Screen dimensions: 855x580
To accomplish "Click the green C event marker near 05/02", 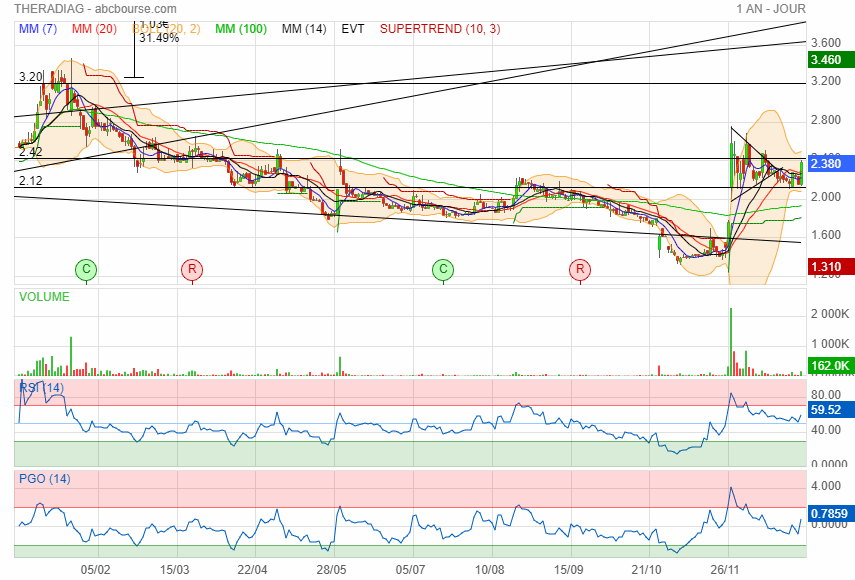I will [x=87, y=269].
